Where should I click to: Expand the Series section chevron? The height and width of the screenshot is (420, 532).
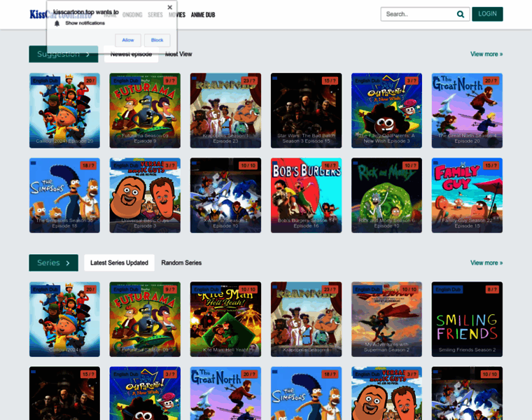(x=68, y=263)
